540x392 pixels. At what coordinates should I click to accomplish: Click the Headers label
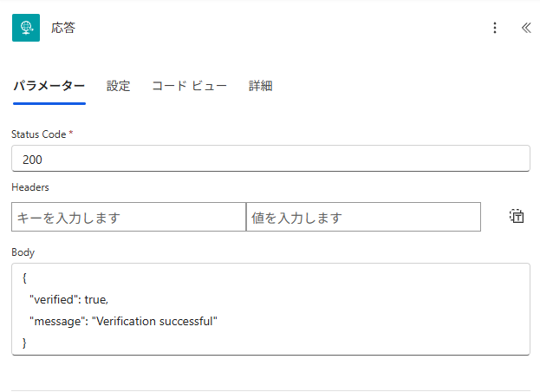click(30, 187)
